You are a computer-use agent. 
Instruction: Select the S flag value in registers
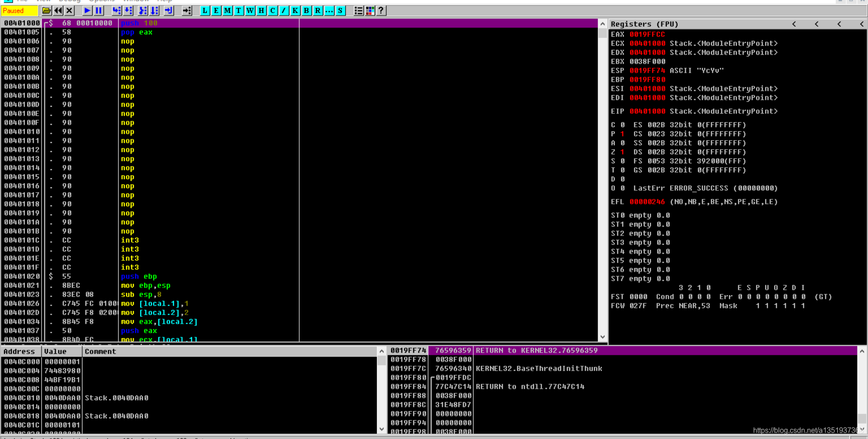coord(623,161)
